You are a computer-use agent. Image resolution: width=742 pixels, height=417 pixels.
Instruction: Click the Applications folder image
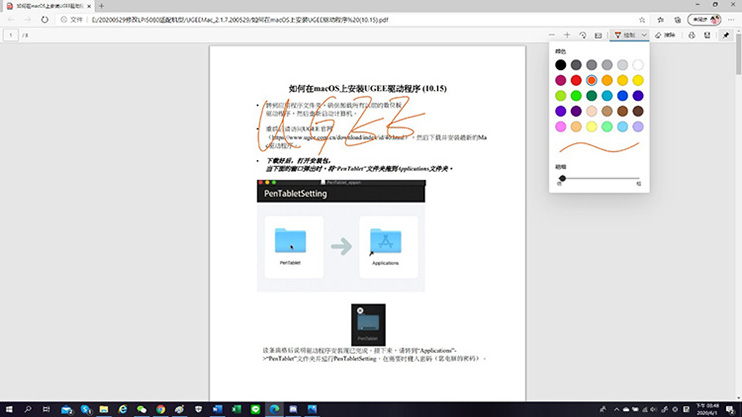pos(385,241)
